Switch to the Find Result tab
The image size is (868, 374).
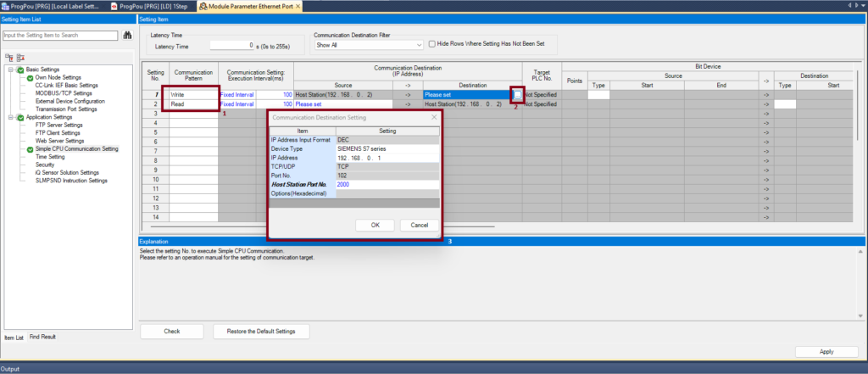(42, 337)
